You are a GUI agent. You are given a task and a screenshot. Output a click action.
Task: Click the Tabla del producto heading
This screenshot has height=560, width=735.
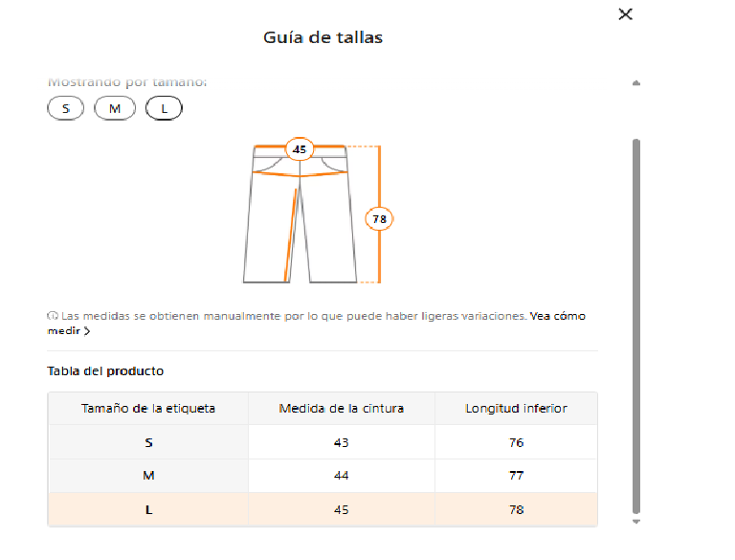(105, 371)
